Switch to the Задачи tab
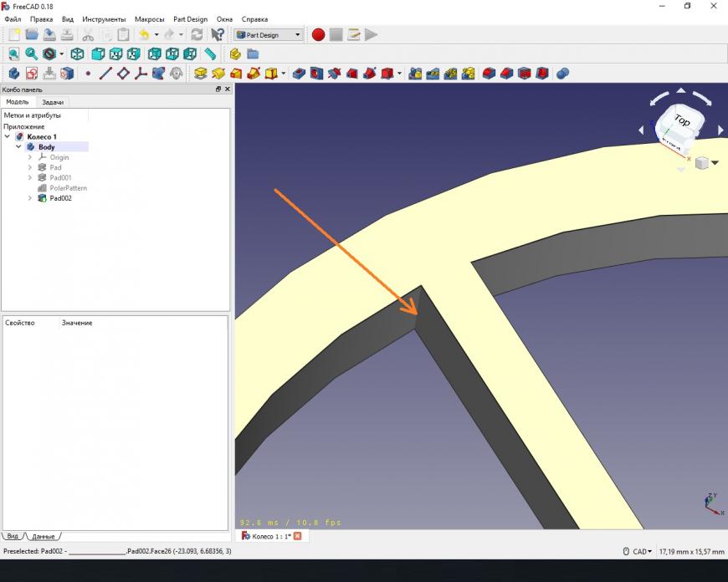Viewport: 728px width, 582px height. click(53, 102)
